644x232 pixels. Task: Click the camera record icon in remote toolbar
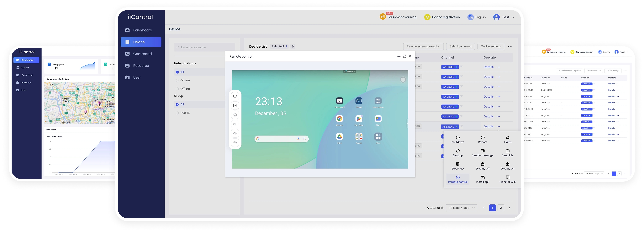235,96
